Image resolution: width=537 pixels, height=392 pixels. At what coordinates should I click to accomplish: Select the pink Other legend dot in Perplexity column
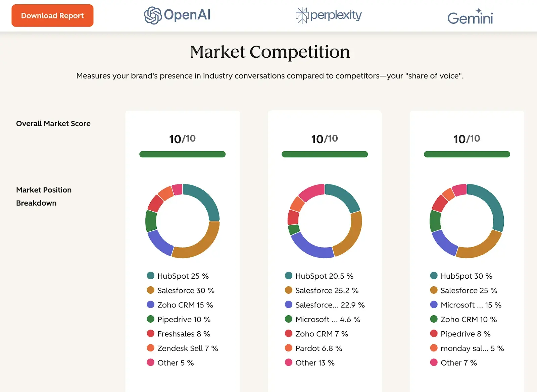coord(288,362)
